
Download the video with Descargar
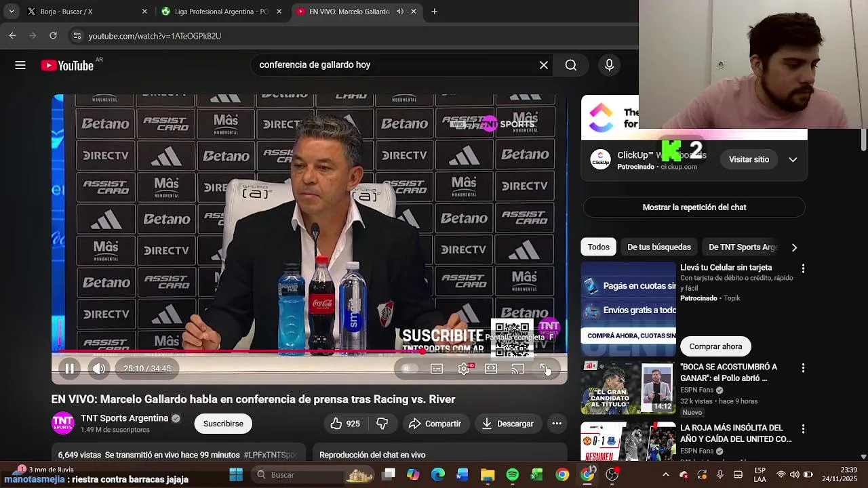(507, 424)
